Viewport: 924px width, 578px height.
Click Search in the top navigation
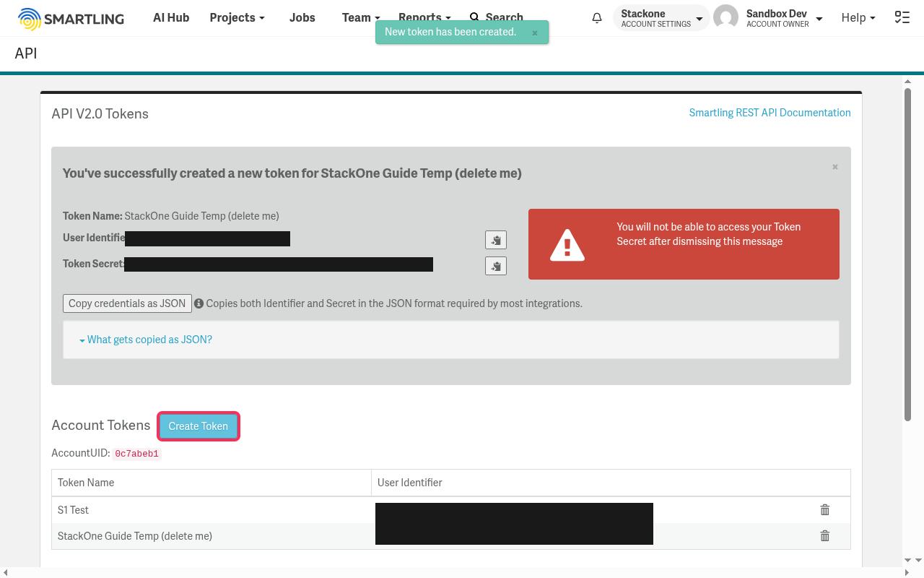(497, 17)
